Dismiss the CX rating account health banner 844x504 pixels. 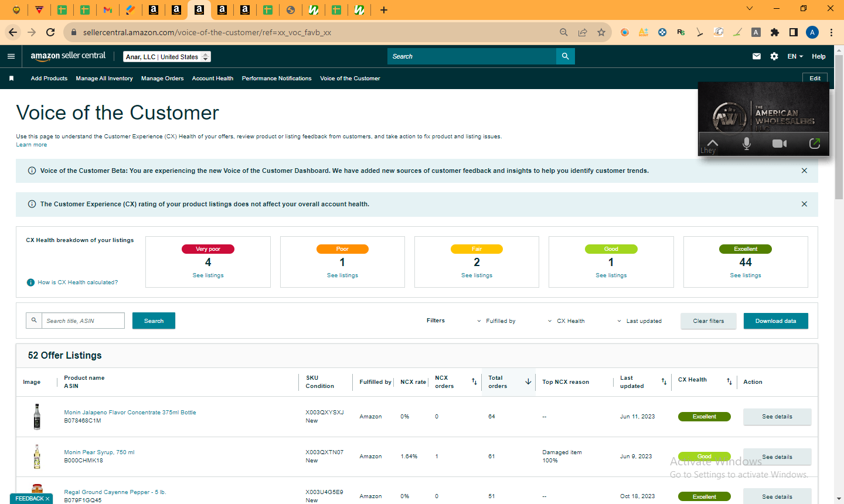tap(804, 204)
